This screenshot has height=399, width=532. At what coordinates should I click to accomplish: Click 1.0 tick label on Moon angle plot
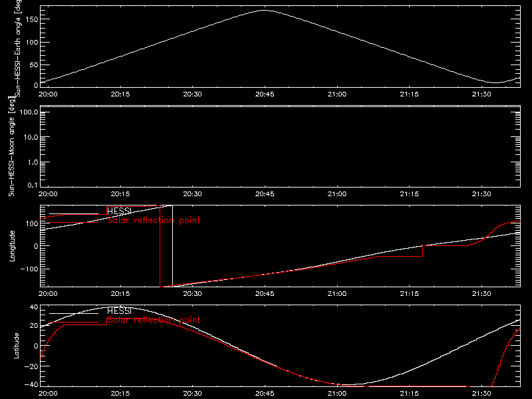(x=33, y=162)
